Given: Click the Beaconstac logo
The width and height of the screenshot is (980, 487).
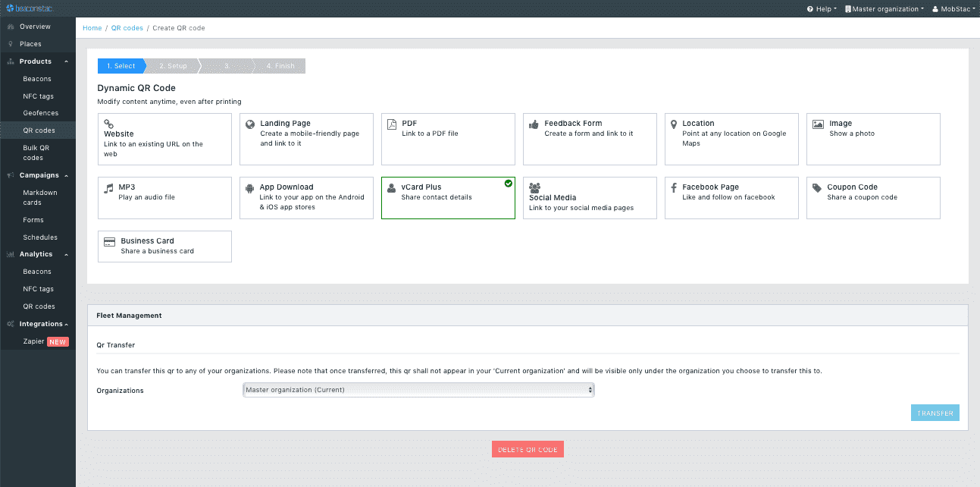Looking at the screenshot, I should (x=29, y=8).
